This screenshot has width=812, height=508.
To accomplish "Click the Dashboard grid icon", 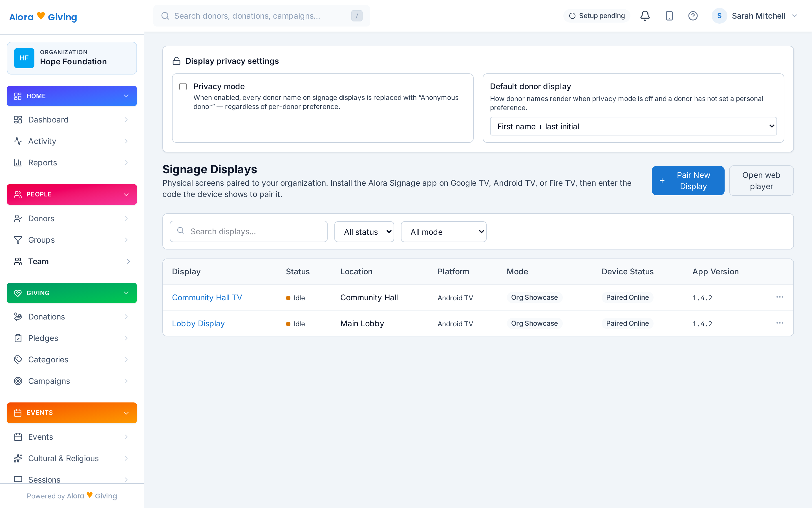I will (x=18, y=120).
